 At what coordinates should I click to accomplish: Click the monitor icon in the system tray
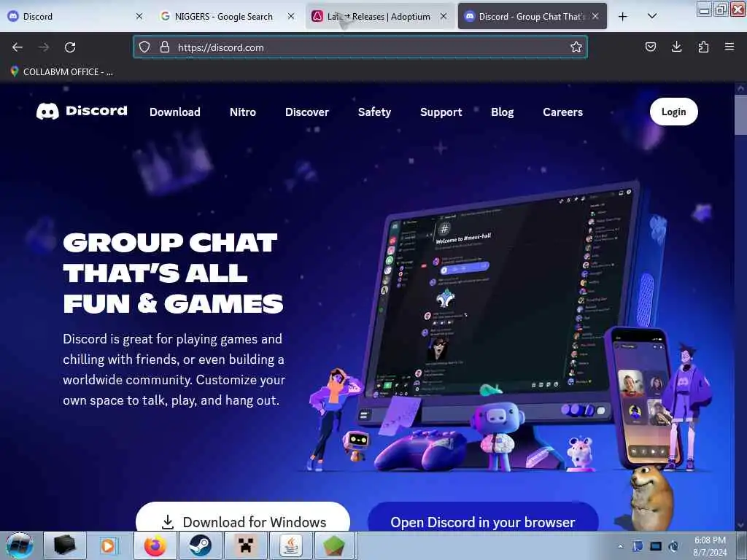[x=656, y=546]
